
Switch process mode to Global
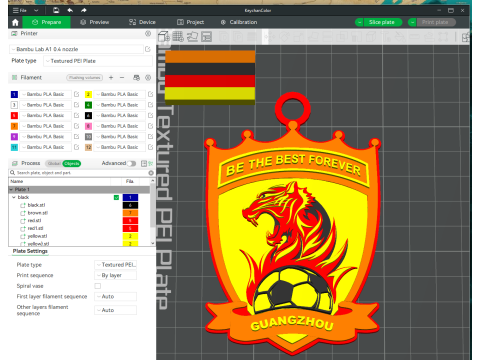tap(54, 163)
